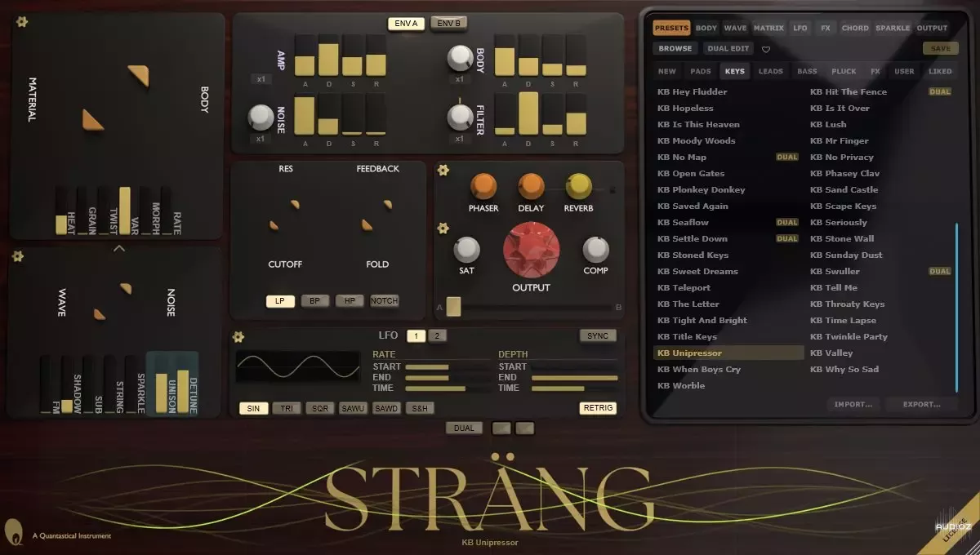Screen dimensions: 980x555
Task: Click DUAL badge on KB Swuller
Action: (940, 271)
